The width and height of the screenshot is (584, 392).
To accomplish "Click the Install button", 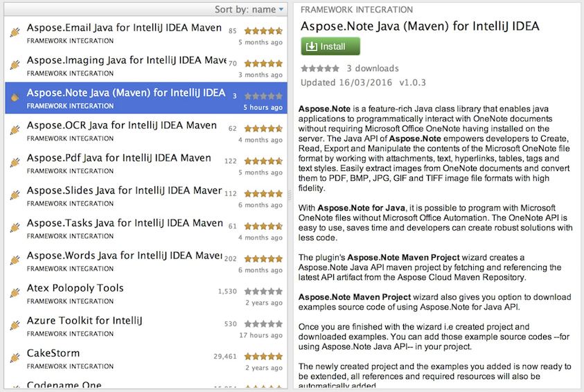I will point(330,46).
